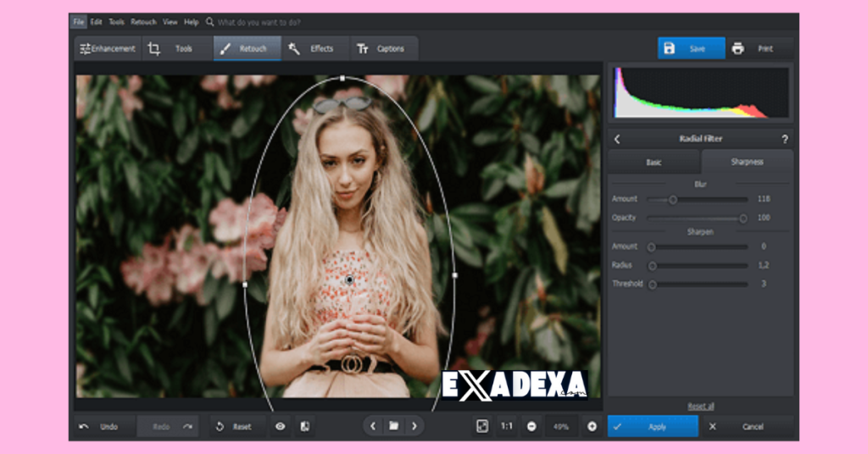This screenshot has height=454, width=868.
Task: Zoom in with the plus icon
Action: pos(592,426)
